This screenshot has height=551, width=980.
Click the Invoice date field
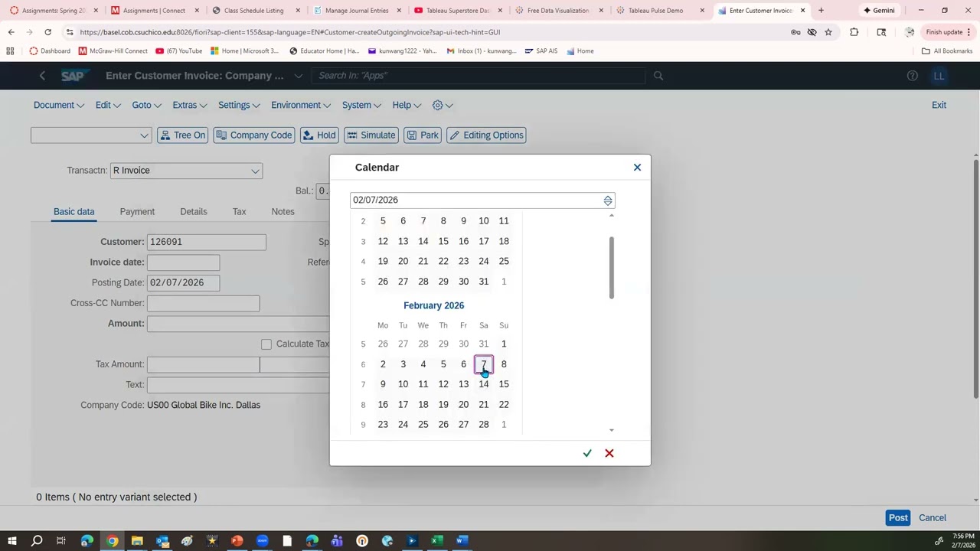[183, 262]
